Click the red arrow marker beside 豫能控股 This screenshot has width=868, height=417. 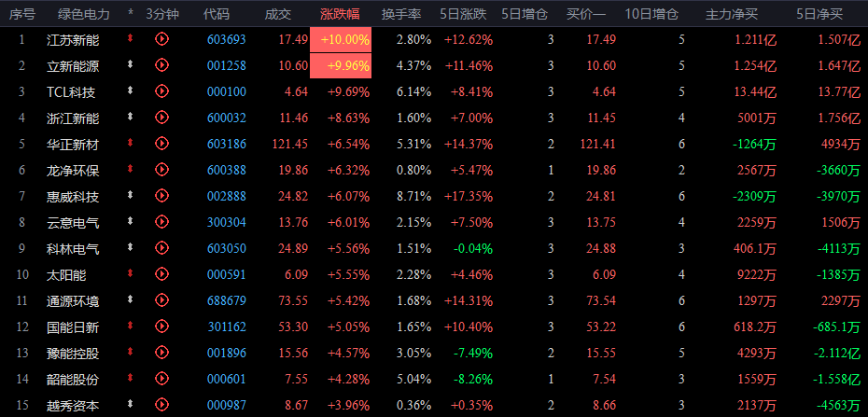[131, 351]
